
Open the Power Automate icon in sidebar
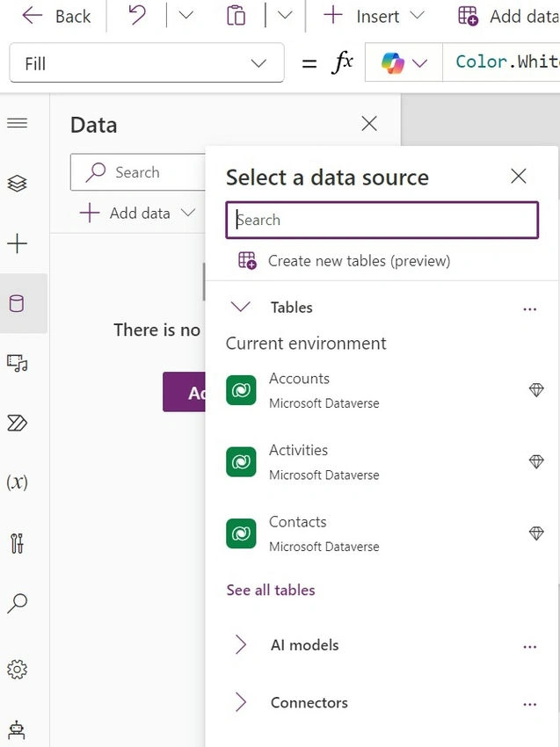coord(18,423)
